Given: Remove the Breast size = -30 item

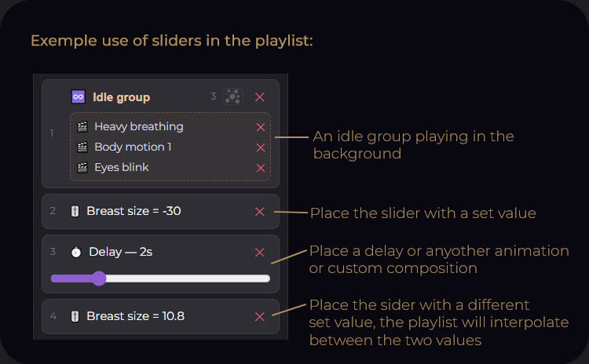Looking at the screenshot, I should 260,212.
